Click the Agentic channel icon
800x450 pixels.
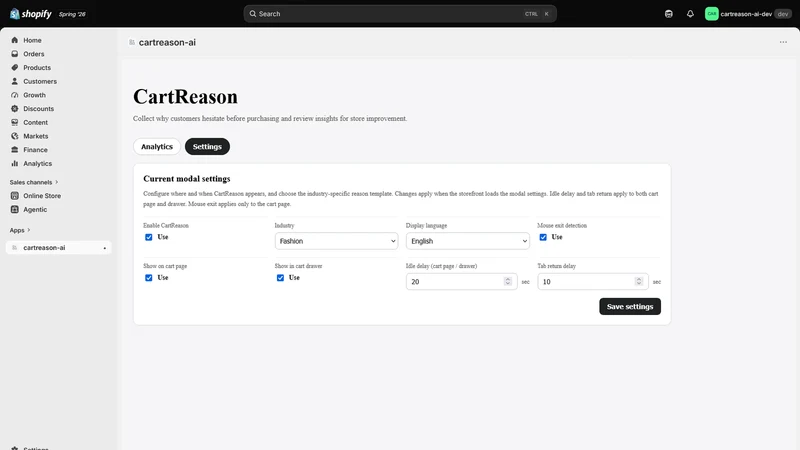click(x=15, y=209)
